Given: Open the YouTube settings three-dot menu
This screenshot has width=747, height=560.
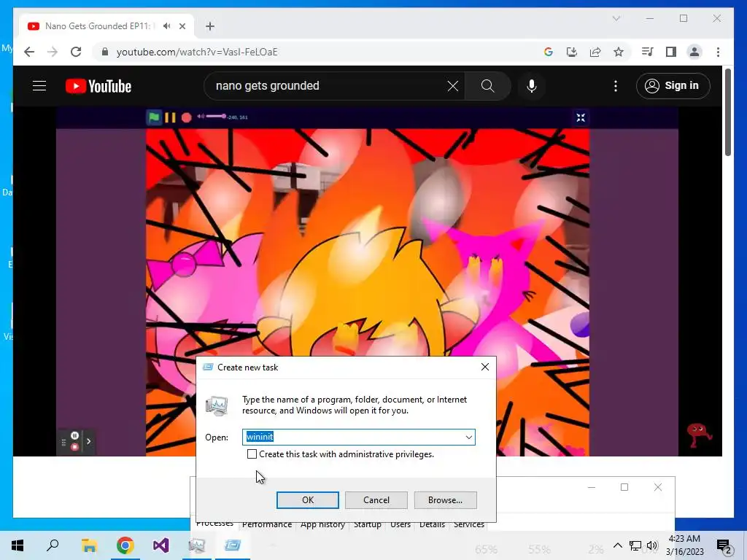Looking at the screenshot, I should tap(616, 86).
